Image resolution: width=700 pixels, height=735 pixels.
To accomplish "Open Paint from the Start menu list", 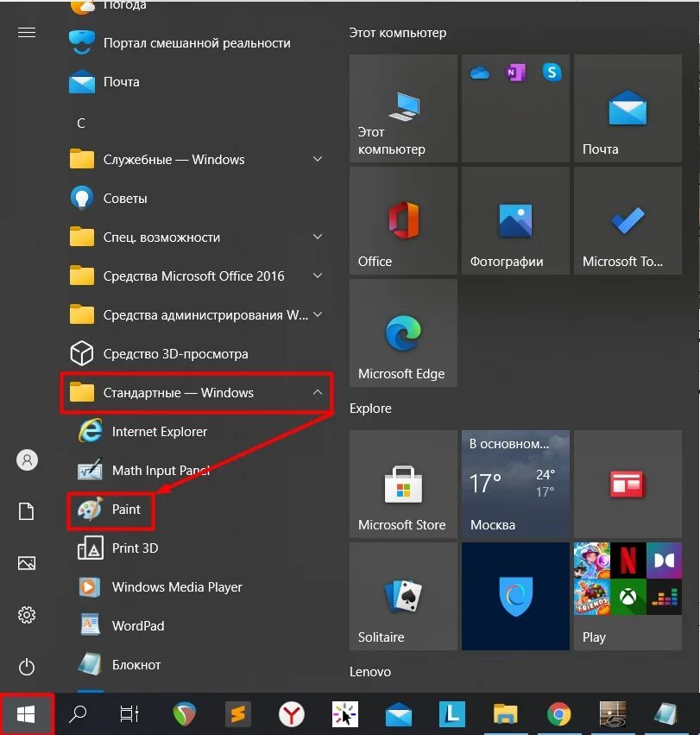I will (110, 510).
